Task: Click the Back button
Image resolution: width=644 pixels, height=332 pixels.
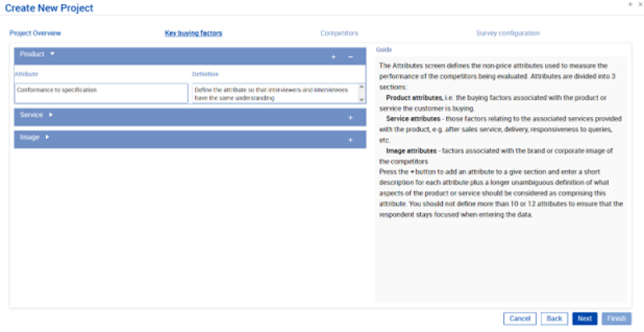Action: 554,318
